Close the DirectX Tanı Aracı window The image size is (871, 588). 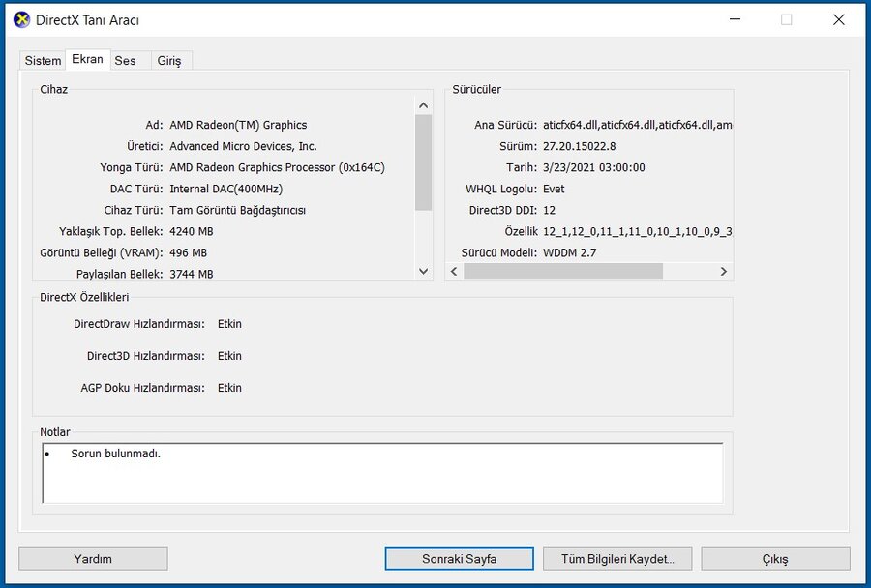[839, 20]
